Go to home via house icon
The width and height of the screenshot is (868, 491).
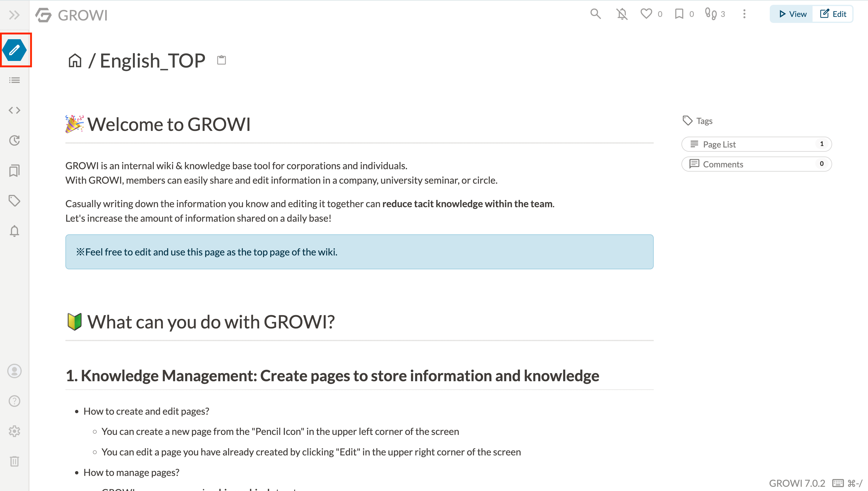(75, 61)
